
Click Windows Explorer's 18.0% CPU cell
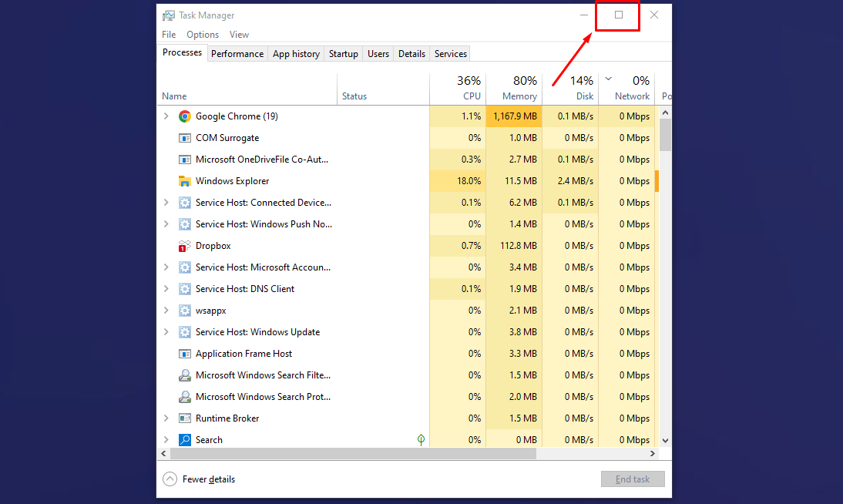[x=458, y=181]
